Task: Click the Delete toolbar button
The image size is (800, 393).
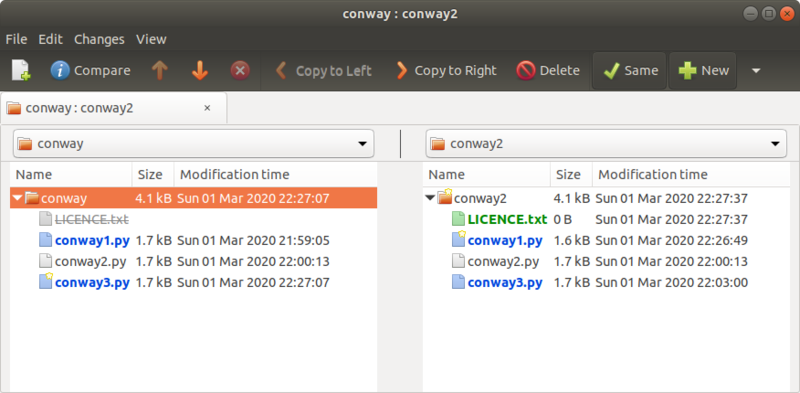Action: pos(547,70)
